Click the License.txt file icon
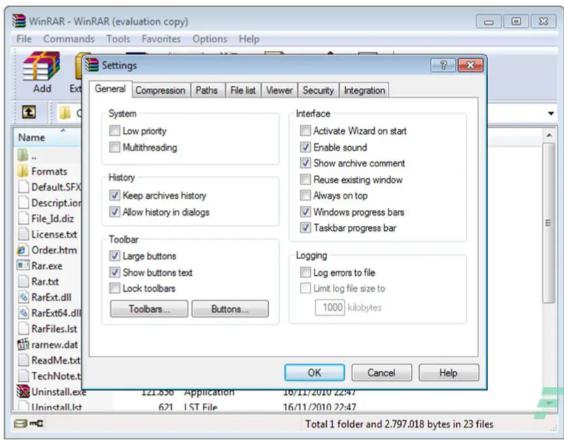The height and width of the screenshot is (441, 564). coord(23,234)
